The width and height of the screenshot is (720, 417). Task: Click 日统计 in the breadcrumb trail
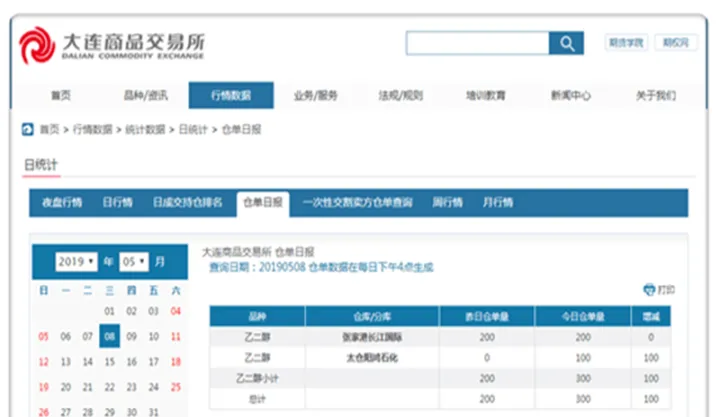coord(193,130)
